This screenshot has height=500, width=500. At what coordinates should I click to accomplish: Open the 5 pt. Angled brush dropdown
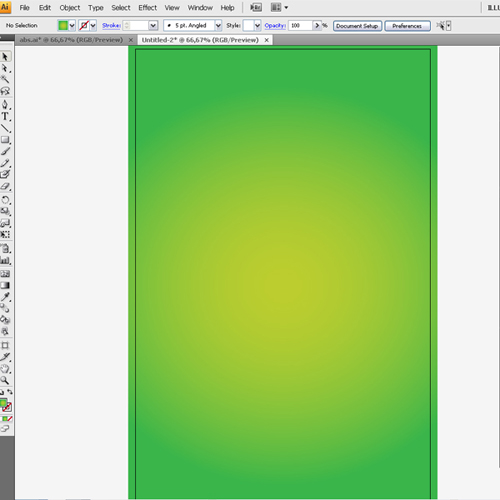coord(218,25)
